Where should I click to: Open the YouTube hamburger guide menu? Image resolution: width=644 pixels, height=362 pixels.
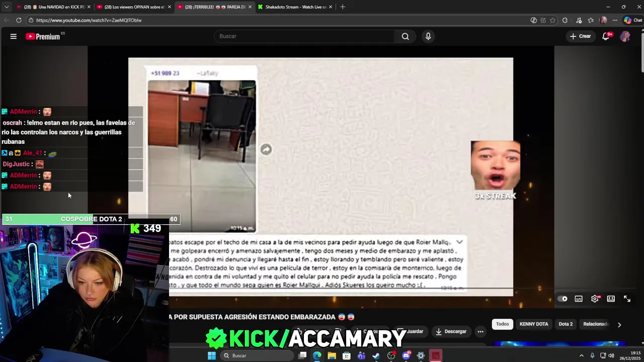click(14, 36)
